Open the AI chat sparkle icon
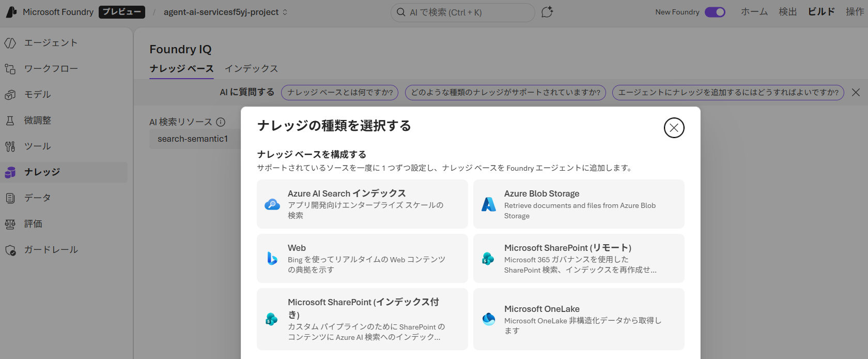Image resolution: width=868 pixels, height=359 pixels. [x=547, y=12]
